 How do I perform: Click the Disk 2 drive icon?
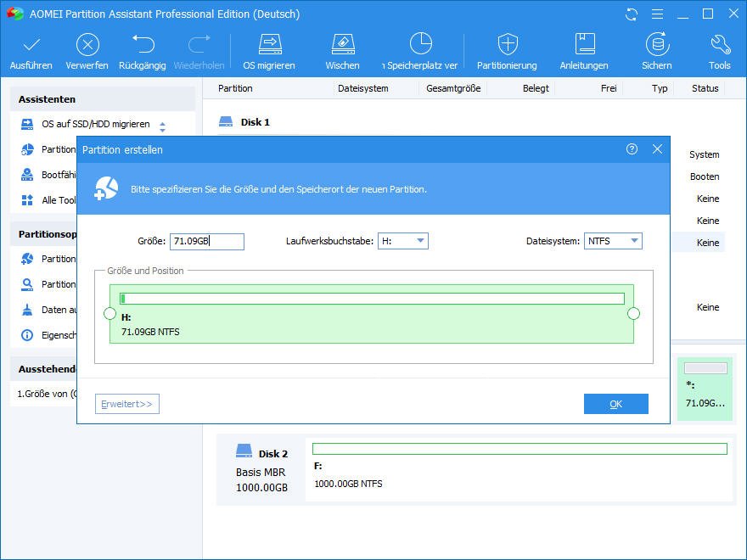244,451
